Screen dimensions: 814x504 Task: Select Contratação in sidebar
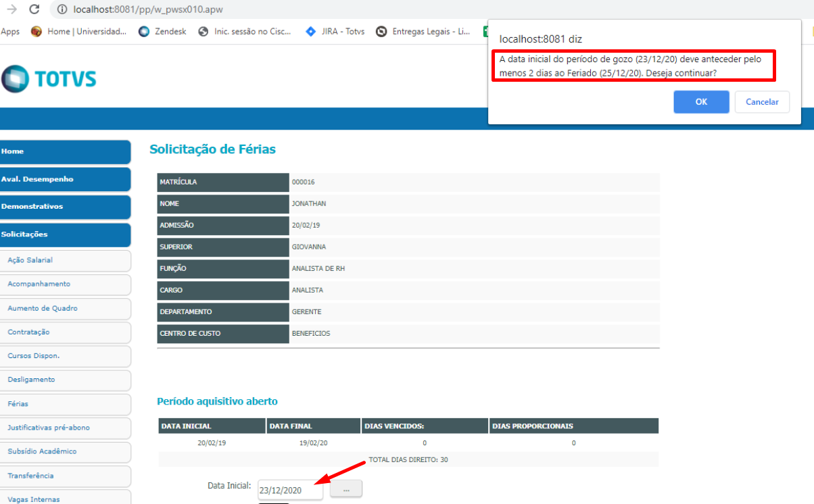(x=65, y=332)
